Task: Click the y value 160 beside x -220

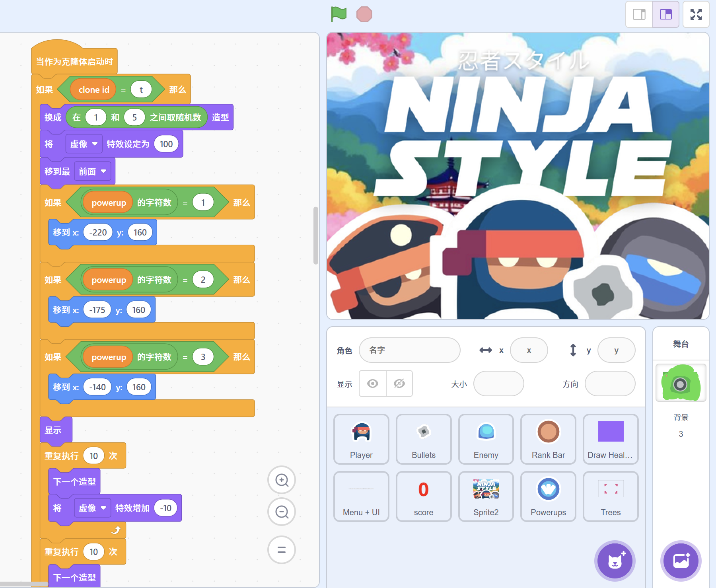Action: [x=140, y=232]
